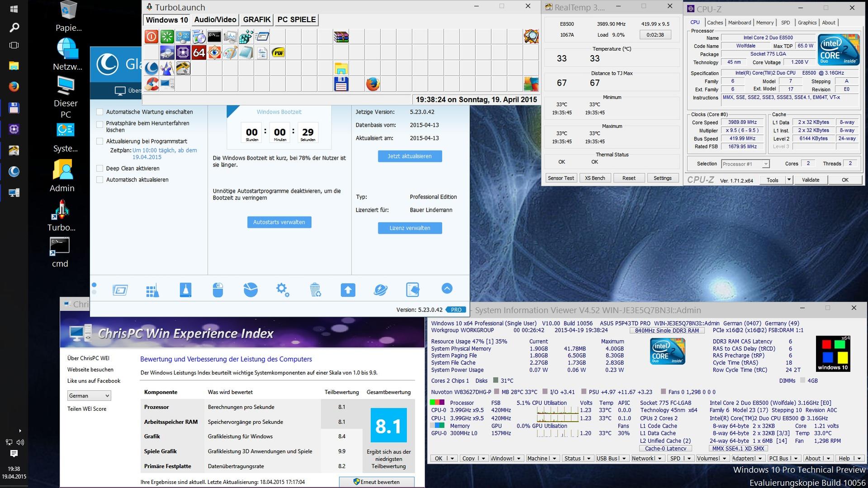Image resolution: width=868 pixels, height=488 pixels.
Task: Launch WinRAR from the TurboLaunch grid
Action: [x=341, y=37]
